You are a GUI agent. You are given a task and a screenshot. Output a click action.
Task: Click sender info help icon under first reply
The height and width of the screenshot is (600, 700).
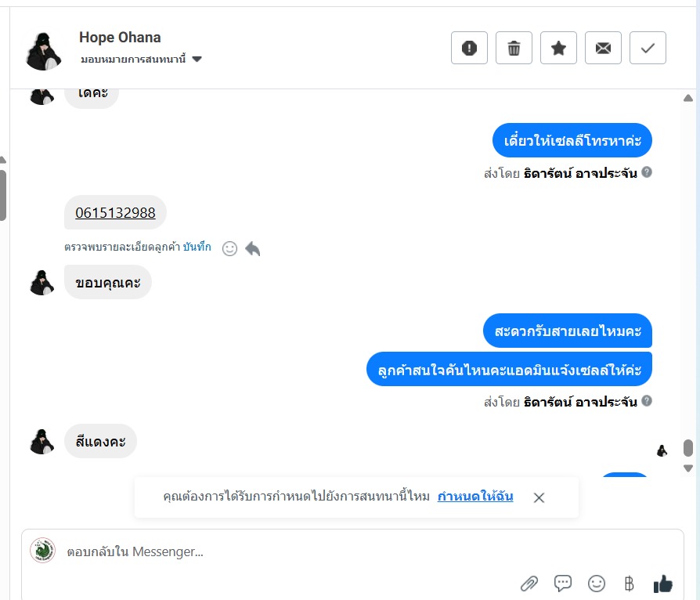tap(647, 172)
